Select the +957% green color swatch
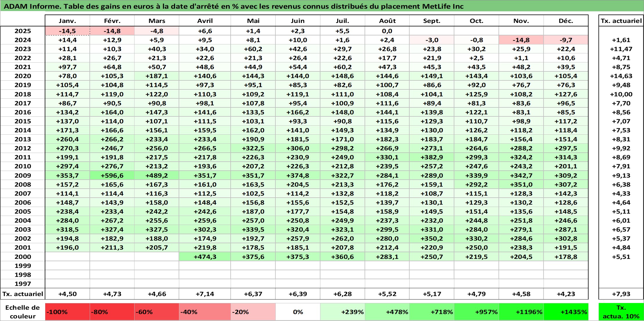Image resolution: width=644 pixels, height=321 pixels. (476, 312)
